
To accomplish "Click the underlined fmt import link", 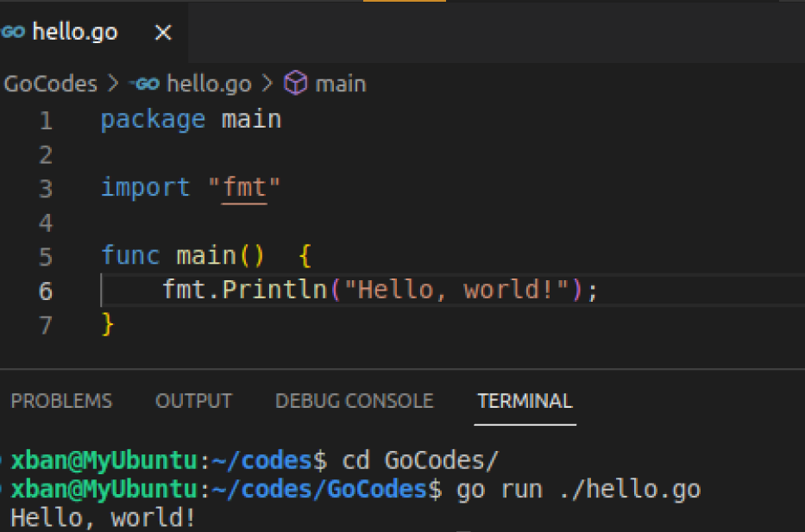I will click(244, 187).
